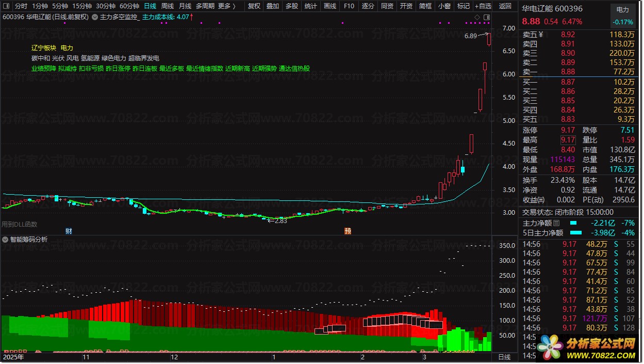
Task: Open the 更多 periods dropdown
Action: click(x=227, y=6)
